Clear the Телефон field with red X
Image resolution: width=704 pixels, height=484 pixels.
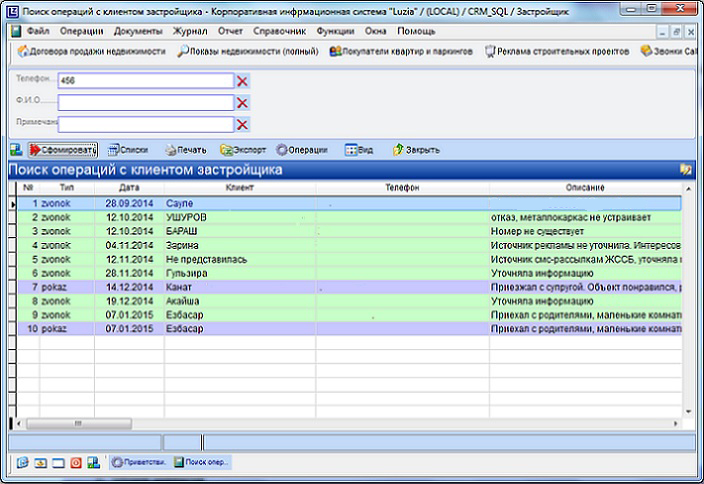[x=242, y=81]
